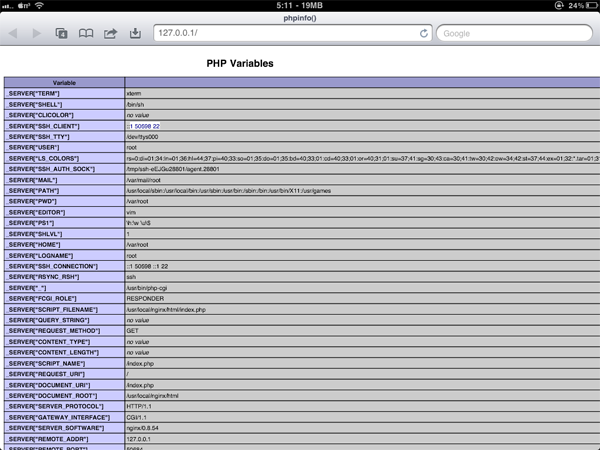Tap the Share arrow icon
The width and height of the screenshot is (600, 450).
pyautogui.click(x=111, y=33)
